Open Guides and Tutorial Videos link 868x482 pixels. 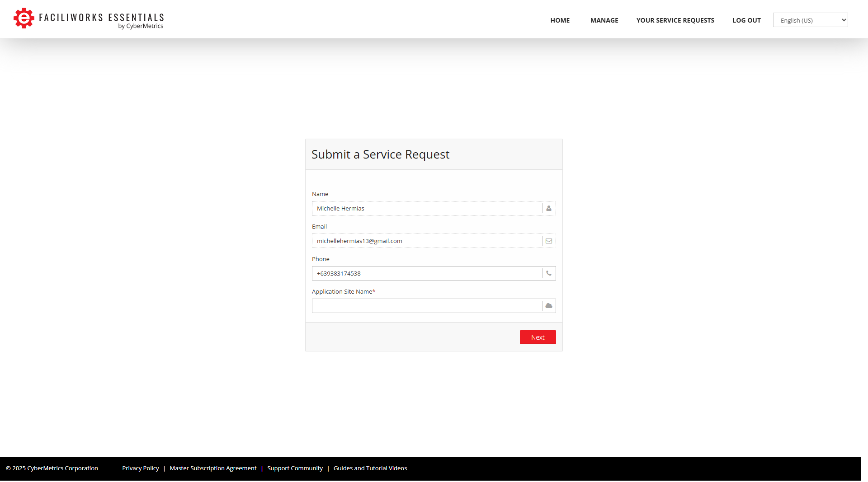[x=370, y=468]
